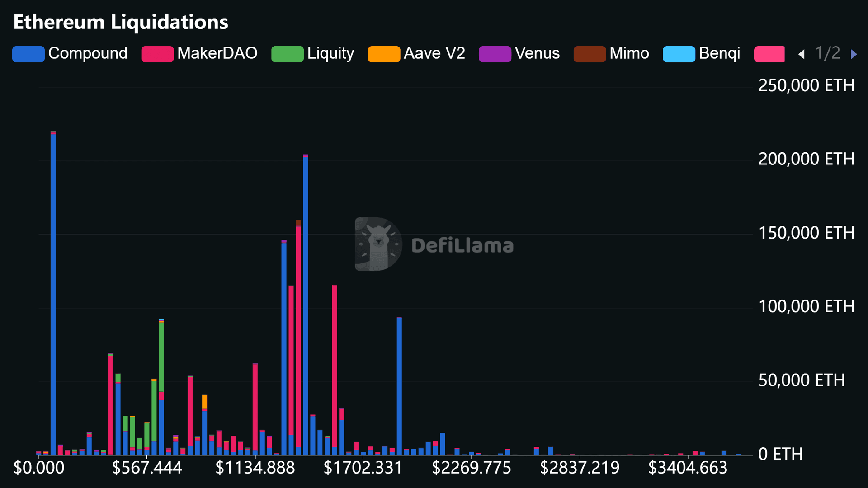Hide the Liquity series in legend
This screenshot has height=488, width=868.
(x=330, y=53)
